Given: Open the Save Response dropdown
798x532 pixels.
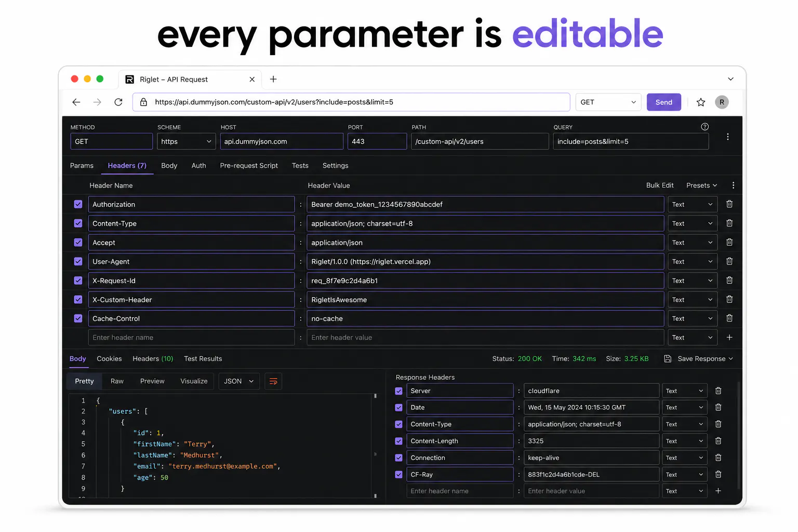Looking at the screenshot, I should (x=699, y=359).
